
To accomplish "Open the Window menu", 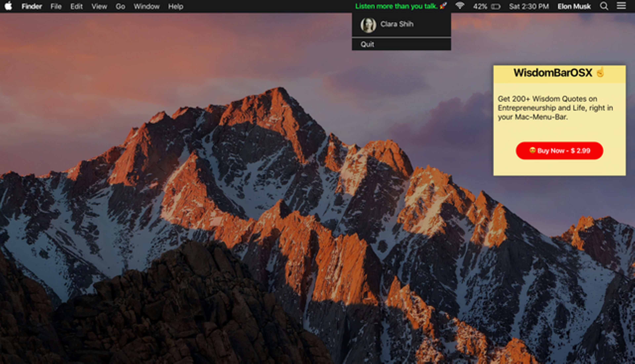I will tap(147, 6).
